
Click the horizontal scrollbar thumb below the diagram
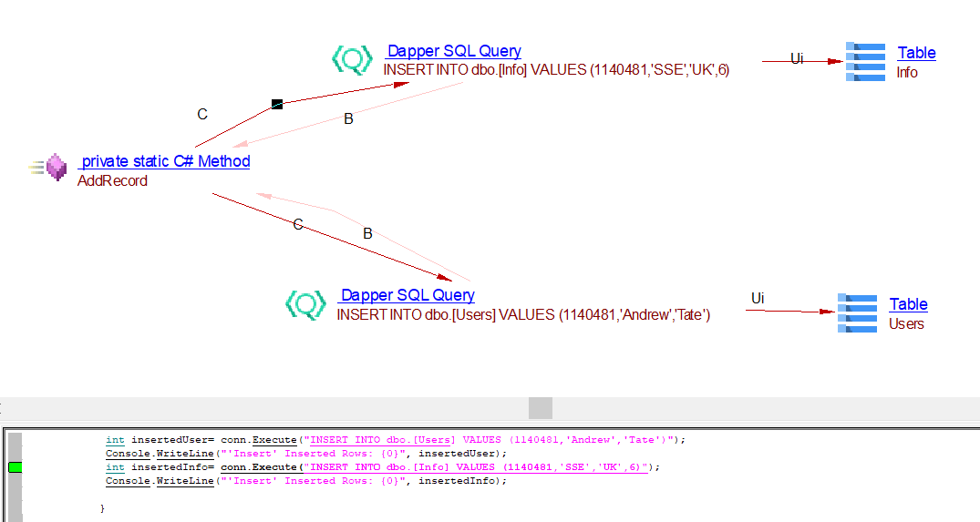541,407
